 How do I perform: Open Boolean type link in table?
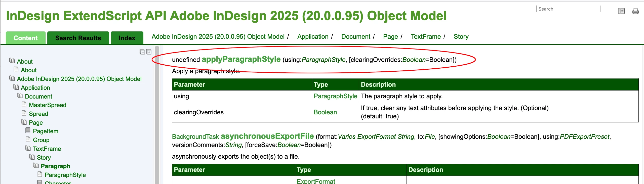(325, 112)
